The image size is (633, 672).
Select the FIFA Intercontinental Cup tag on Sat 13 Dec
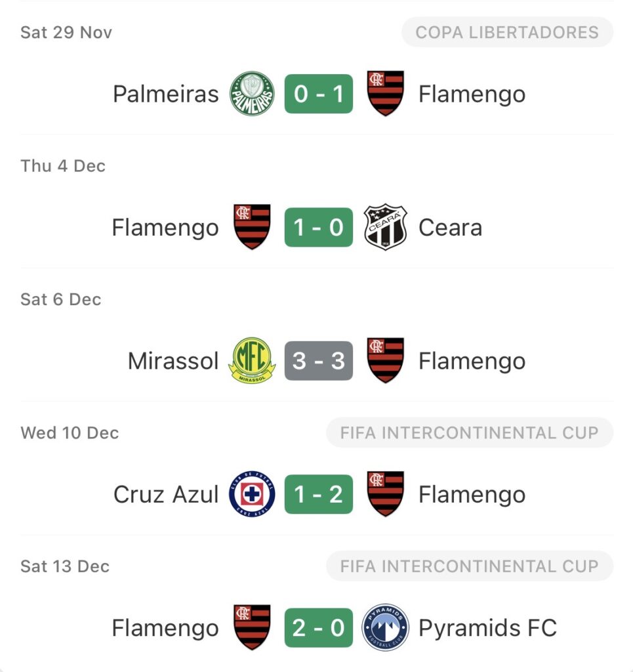(470, 566)
